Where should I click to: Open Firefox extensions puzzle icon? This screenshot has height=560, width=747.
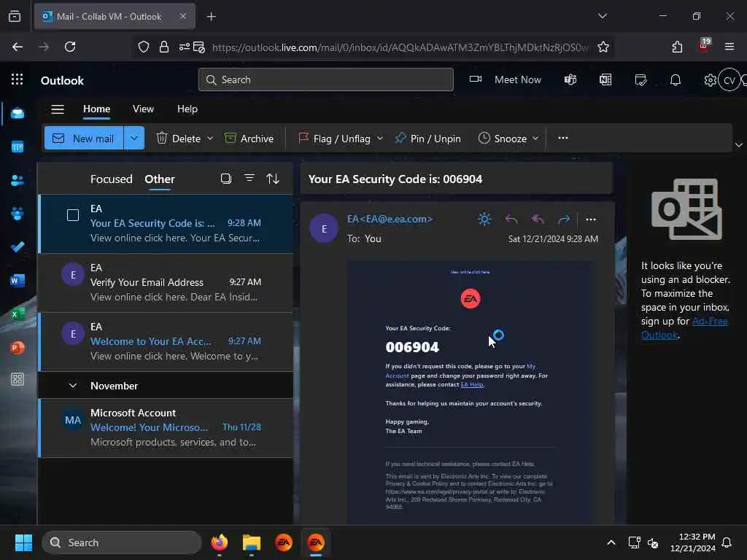coord(677,47)
